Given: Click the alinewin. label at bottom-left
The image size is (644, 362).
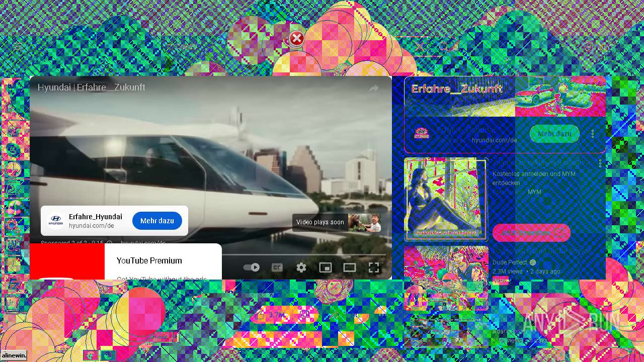Looking at the screenshot, I should [14, 355].
